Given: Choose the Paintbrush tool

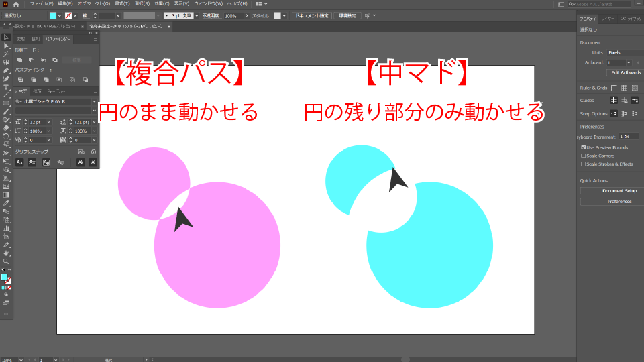Looking at the screenshot, I should coord(6,112).
